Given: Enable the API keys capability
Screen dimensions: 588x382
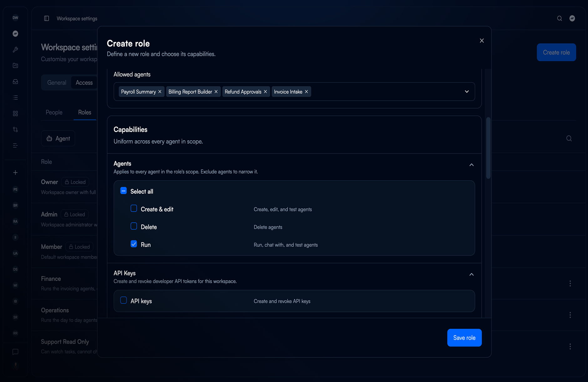Looking at the screenshot, I should coord(124,300).
